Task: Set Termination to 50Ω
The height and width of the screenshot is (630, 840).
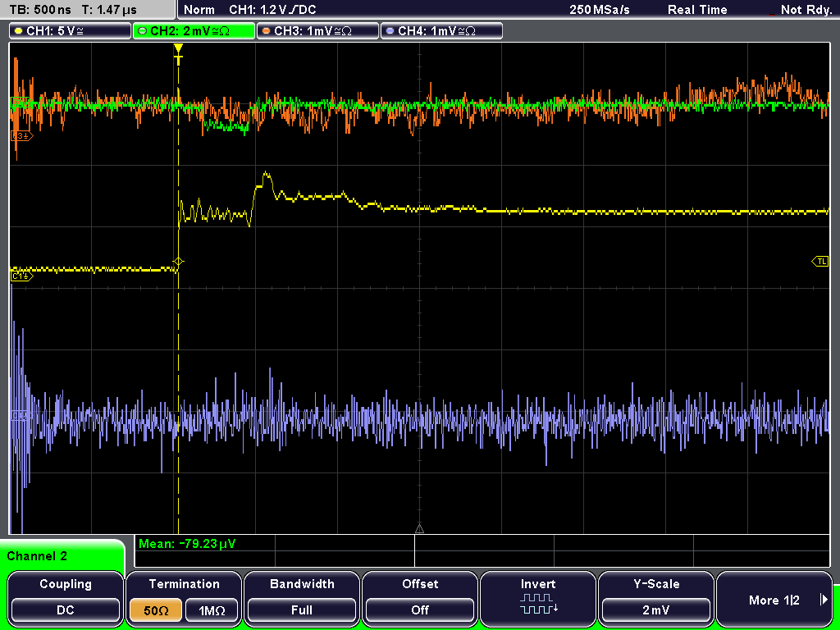Action: tap(156, 610)
